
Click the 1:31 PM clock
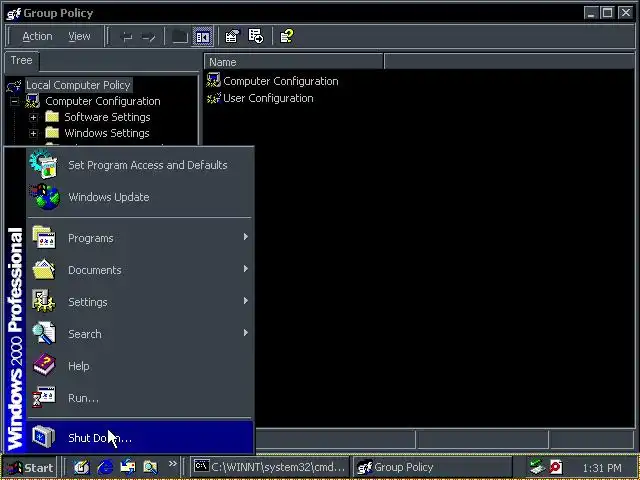[x=602, y=468]
